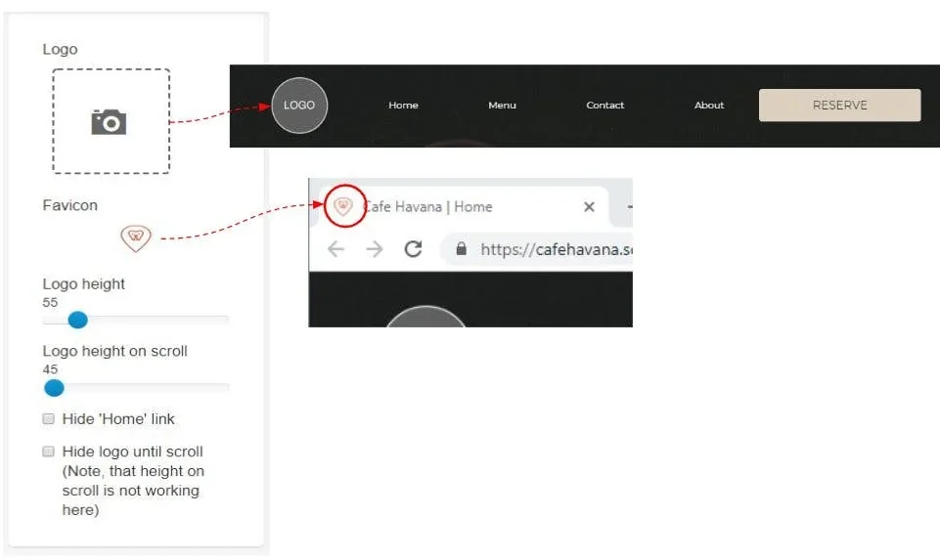Screen dimensions: 940x560
Task: Click the Logo height on scroll value 45
Action: click(50, 369)
